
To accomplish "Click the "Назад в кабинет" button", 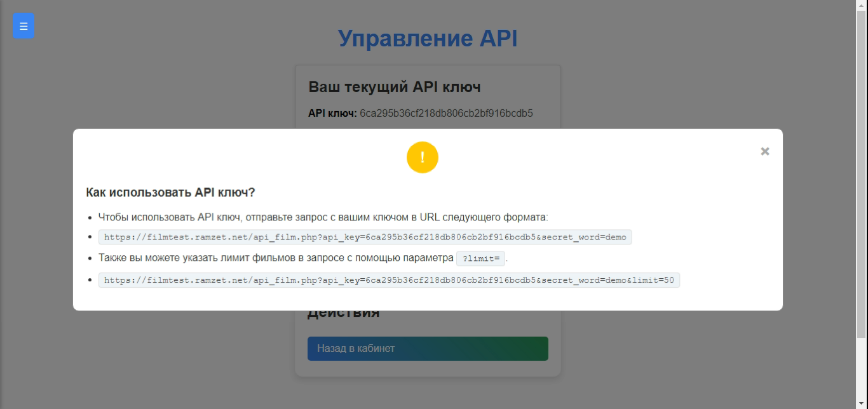I will [428, 349].
